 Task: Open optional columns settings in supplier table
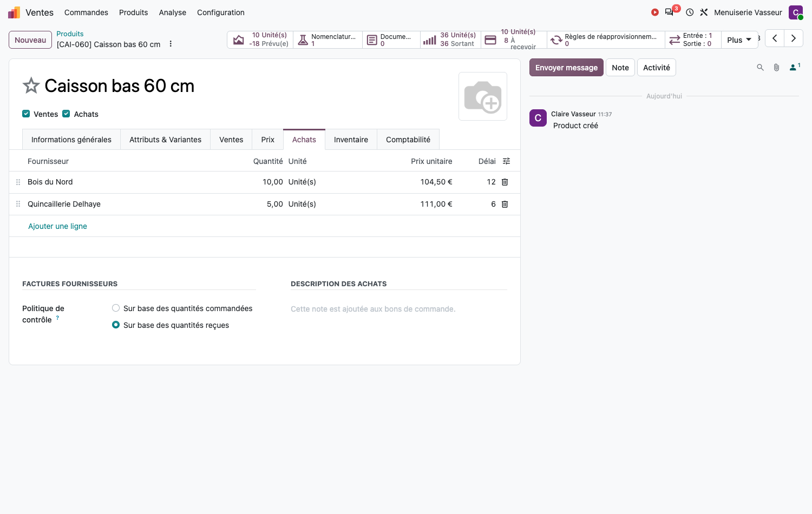click(507, 161)
